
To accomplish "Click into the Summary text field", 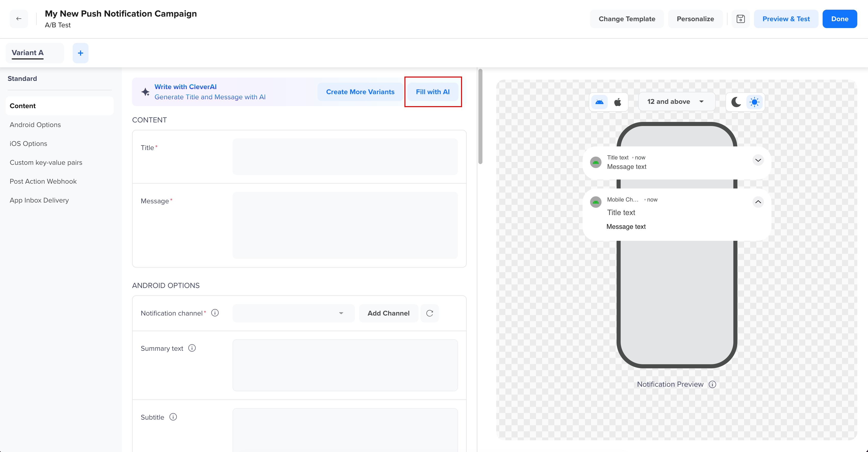I will coord(345,365).
